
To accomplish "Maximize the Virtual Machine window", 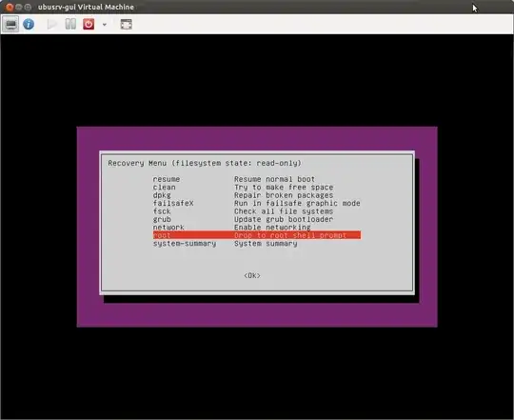I will point(28,7).
